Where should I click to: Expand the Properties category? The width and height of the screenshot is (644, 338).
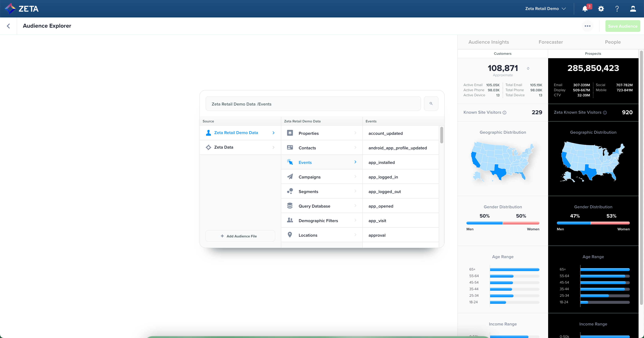tap(321, 133)
